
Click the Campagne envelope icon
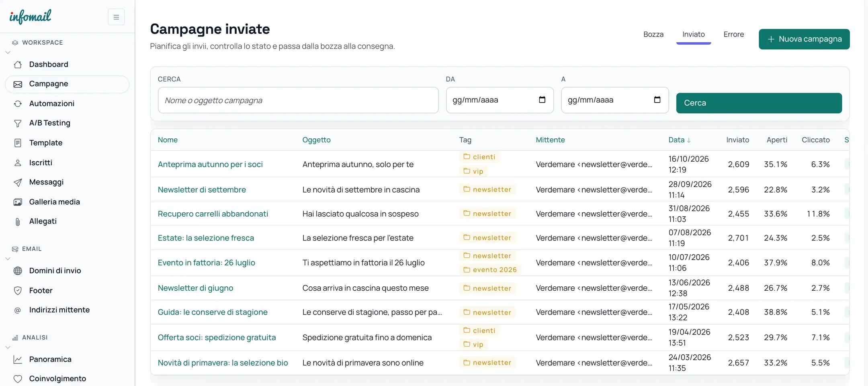tap(18, 84)
